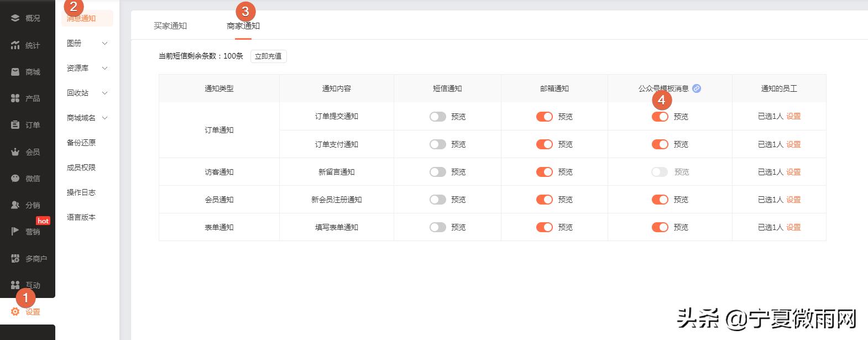868x340 pixels.
Task: Open the 营销 marketing flag icon
Action: tap(15, 232)
